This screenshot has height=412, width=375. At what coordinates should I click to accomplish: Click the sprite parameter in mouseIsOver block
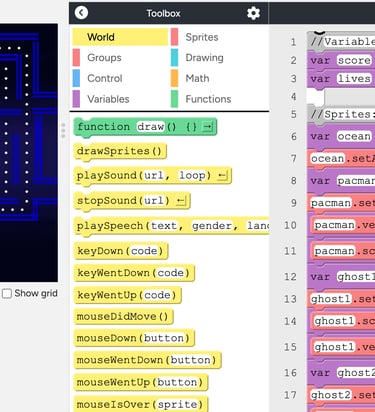tap(177, 404)
